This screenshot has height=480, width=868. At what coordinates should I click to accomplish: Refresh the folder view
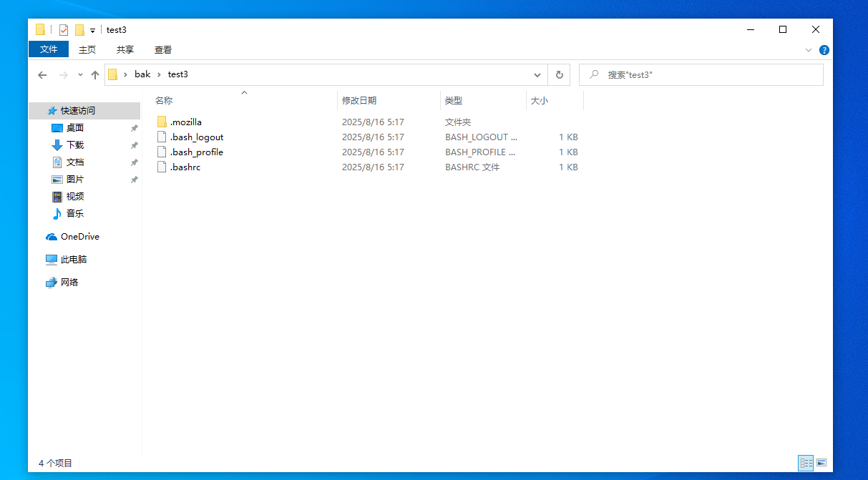coord(559,74)
